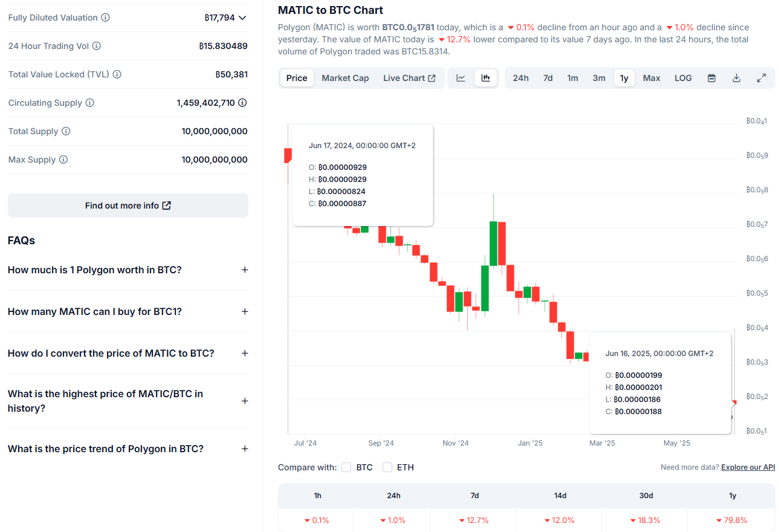Screen dimensions: 779x532
Task: Click the 24h change value 1.0% in table
Action: coord(393,520)
